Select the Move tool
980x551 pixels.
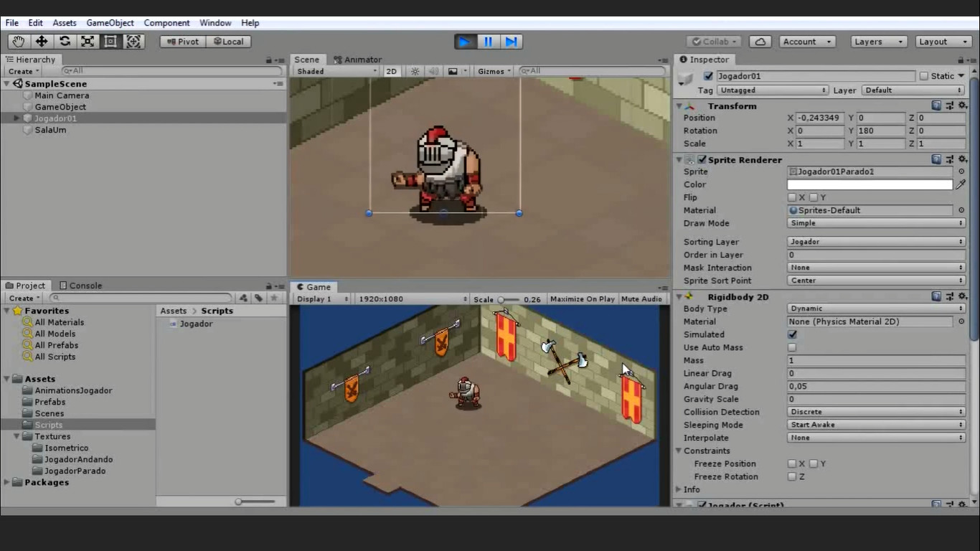coord(42,42)
